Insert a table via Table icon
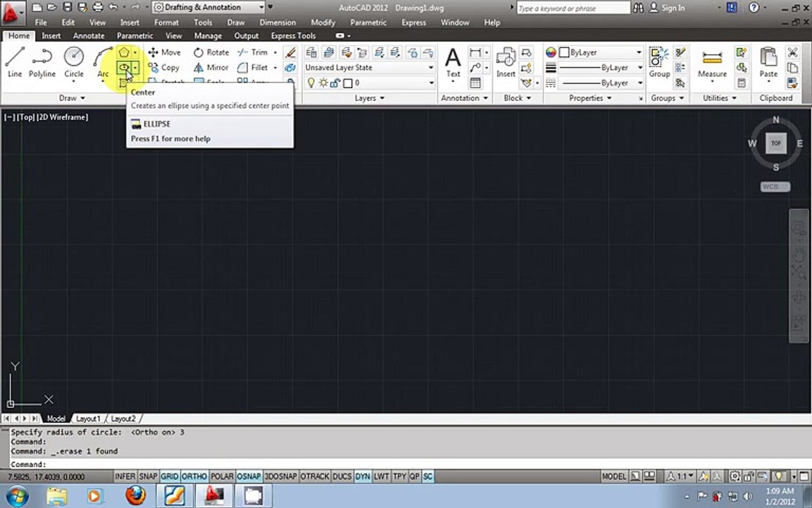Image resolution: width=812 pixels, height=508 pixels. (x=475, y=83)
